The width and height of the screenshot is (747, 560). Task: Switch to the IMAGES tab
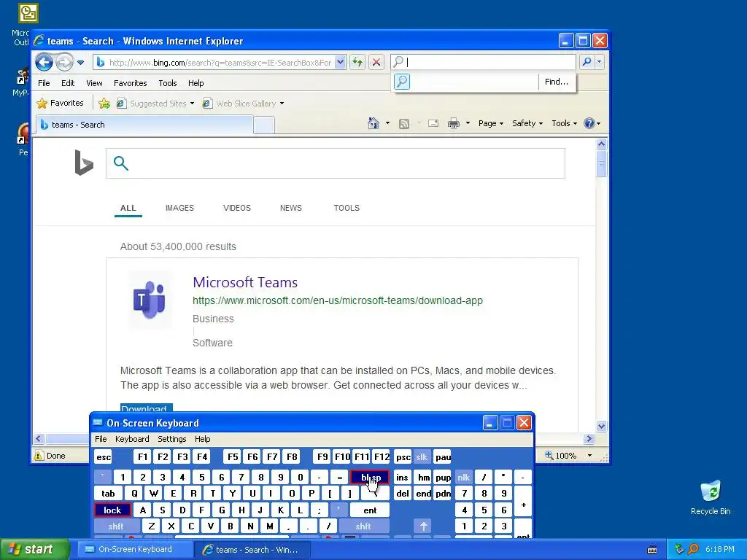point(179,208)
